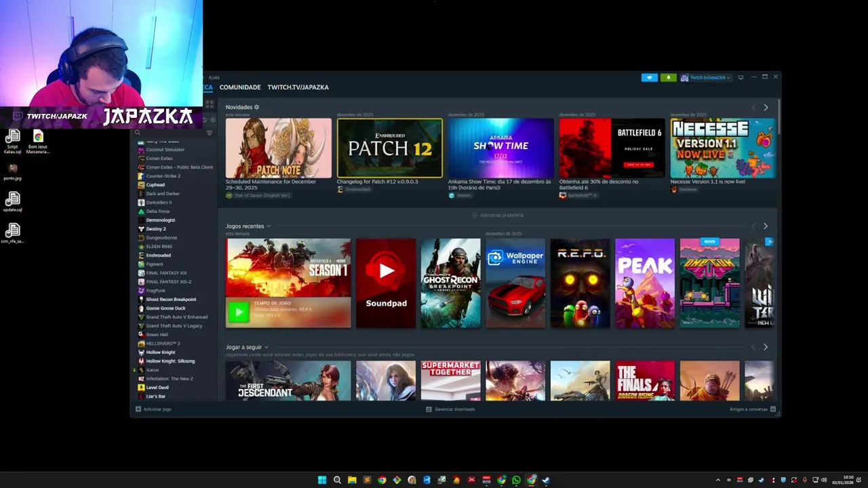
Task: Open the Battlefield 6 holiday sale card
Action: 612,148
